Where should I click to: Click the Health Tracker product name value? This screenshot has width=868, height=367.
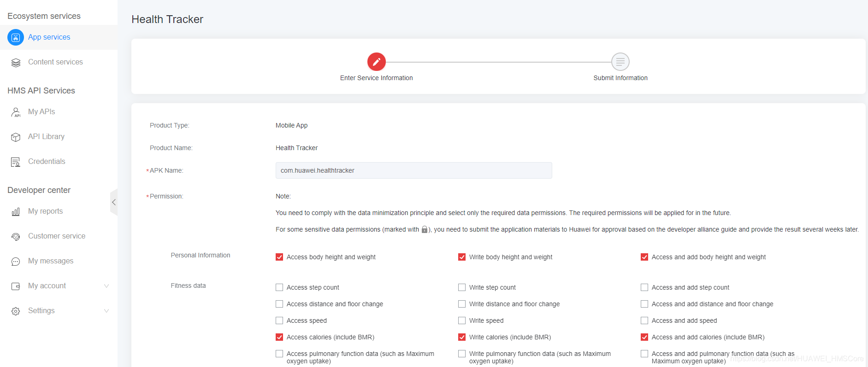click(296, 148)
